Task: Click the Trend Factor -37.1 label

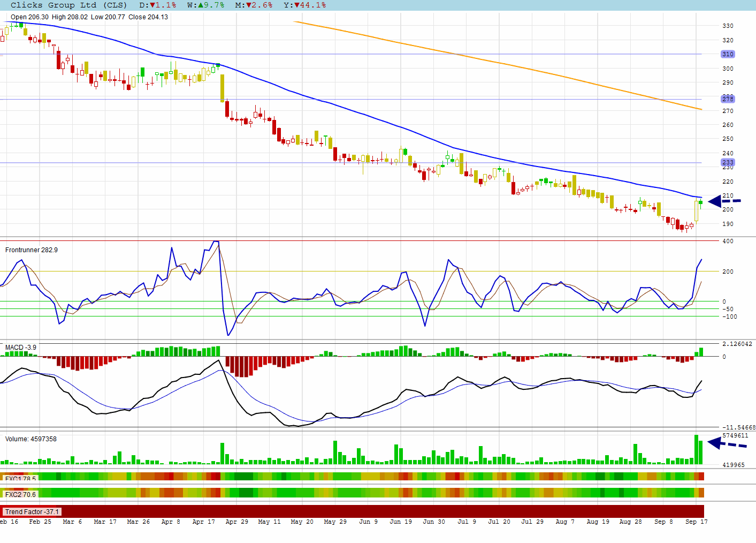Action: click(32, 512)
